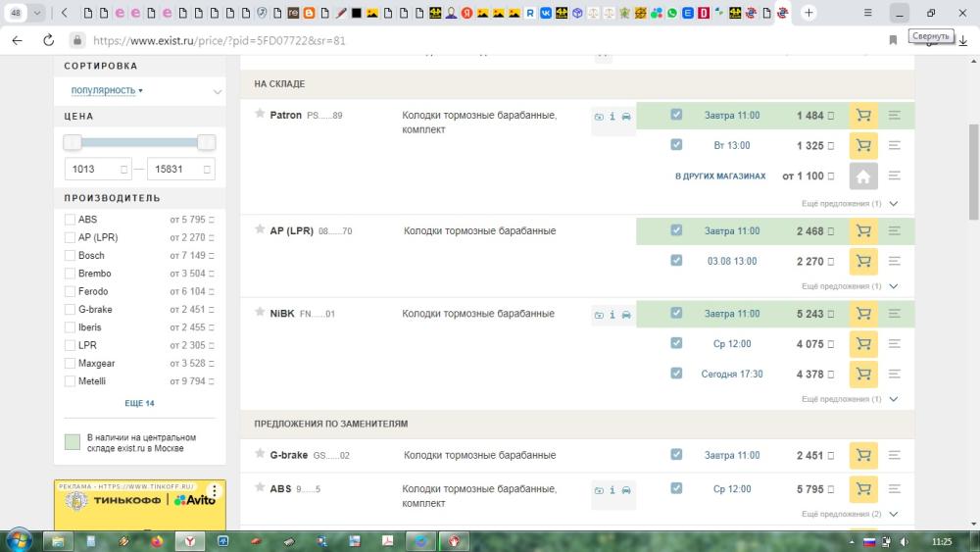Add G-brake 2 451 offer to cart
This screenshot has width=980, height=552.
tap(863, 456)
